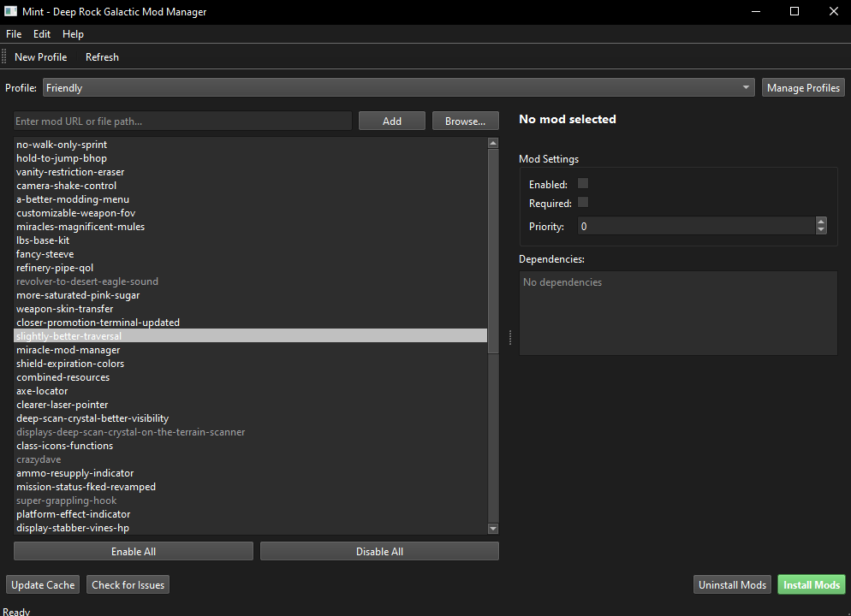Click Disable All
This screenshot has height=616, width=851.
coord(379,552)
